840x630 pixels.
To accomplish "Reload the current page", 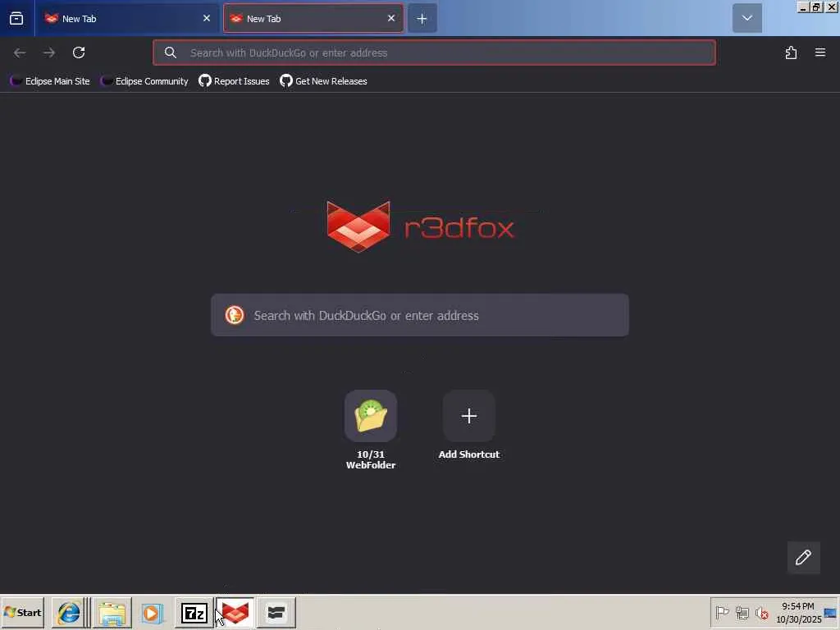I will [x=79, y=52].
